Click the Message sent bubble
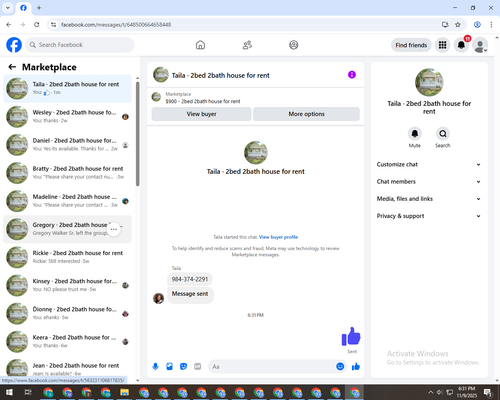This screenshot has width=500, height=400. click(190, 294)
